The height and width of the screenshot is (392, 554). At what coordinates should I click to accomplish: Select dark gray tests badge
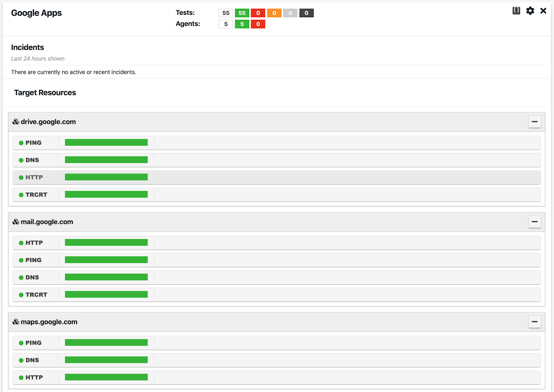pyautogui.click(x=306, y=13)
